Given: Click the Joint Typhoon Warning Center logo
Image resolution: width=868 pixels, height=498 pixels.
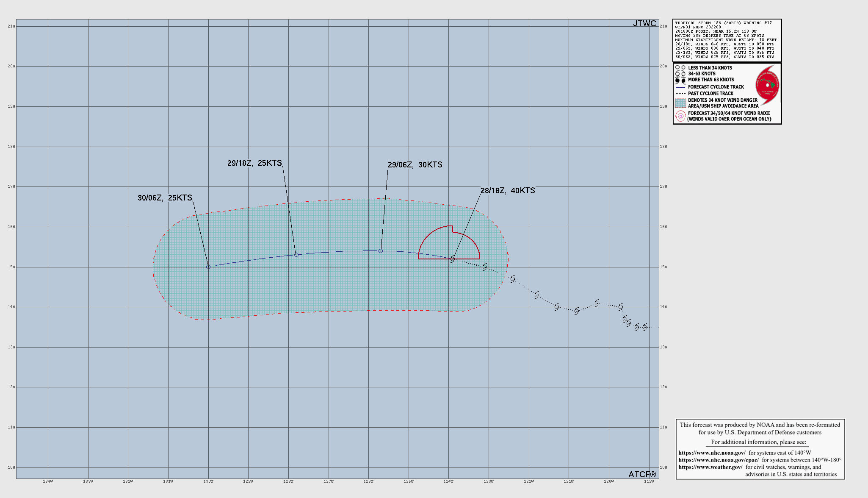Looking at the screenshot, I should pos(768,85).
